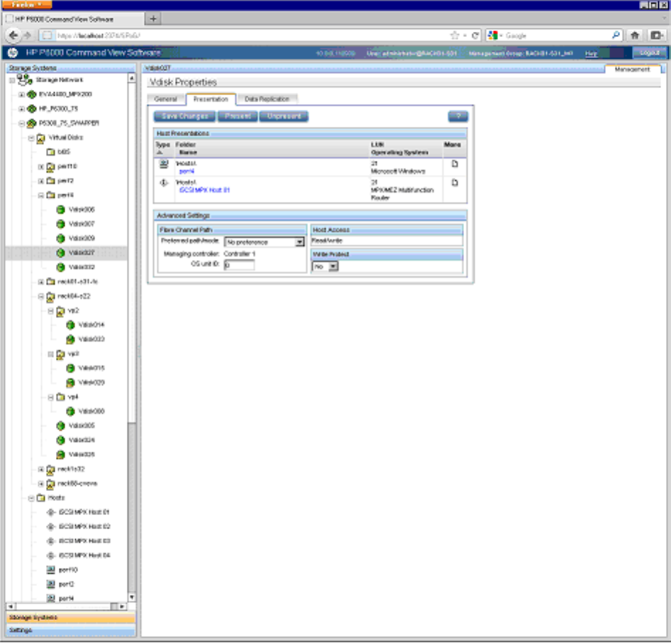Viewport: 671px width, 644px height.
Task: Open the iSCSI MPX Host 01 link
Action: [205, 191]
